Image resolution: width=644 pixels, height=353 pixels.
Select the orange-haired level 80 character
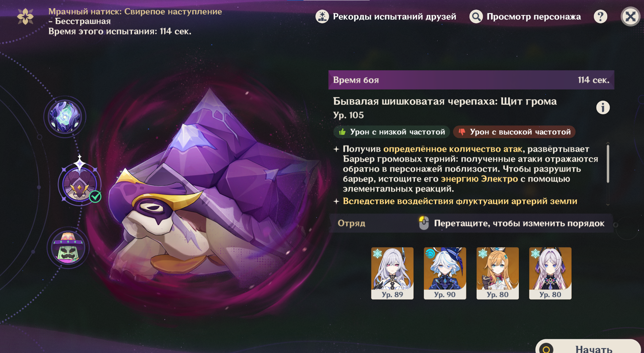click(498, 273)
